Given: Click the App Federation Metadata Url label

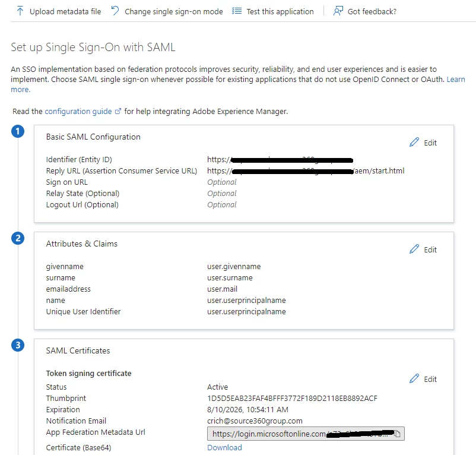Looking at the screenshot, I should [x=96, y=432].
